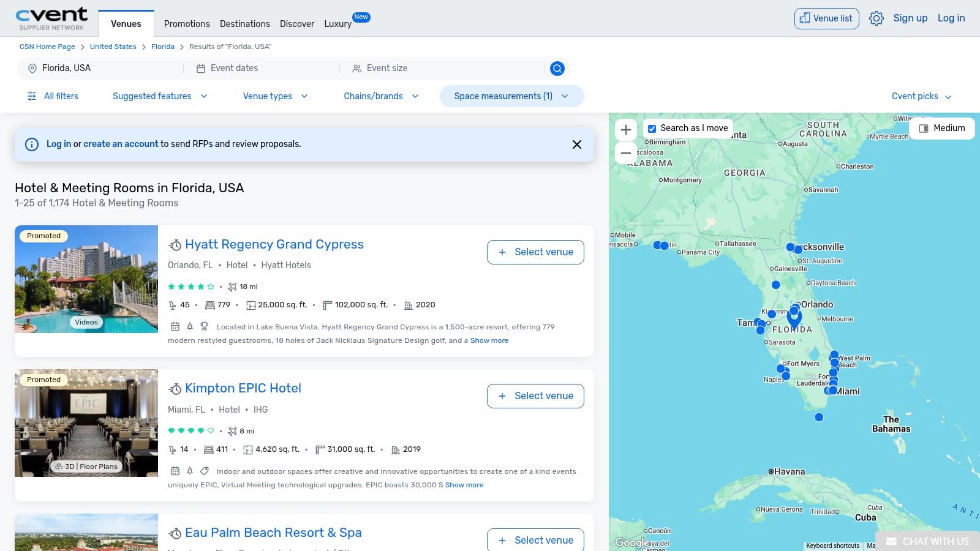Expand Space measurements filter
The height and width of the screenshot is (551, 980).
pyautogui.click(x=511, y=96)
